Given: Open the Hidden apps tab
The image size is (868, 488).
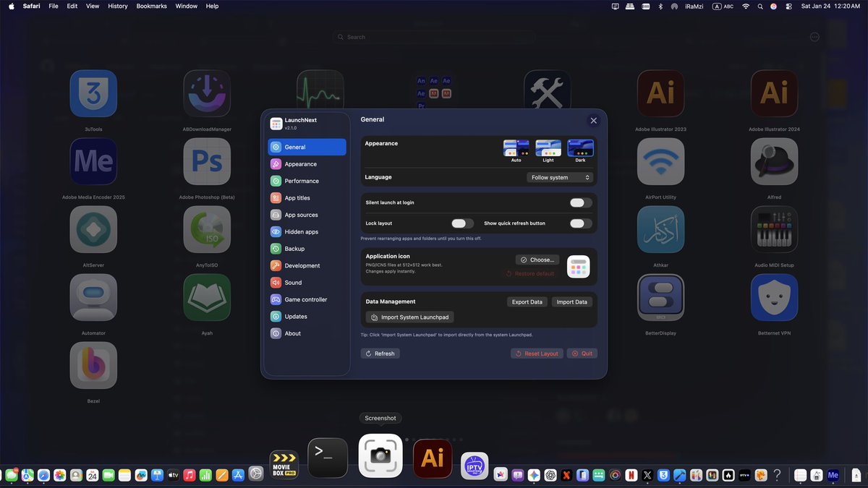Looking at the screenshot, I should tap(307, 232).
